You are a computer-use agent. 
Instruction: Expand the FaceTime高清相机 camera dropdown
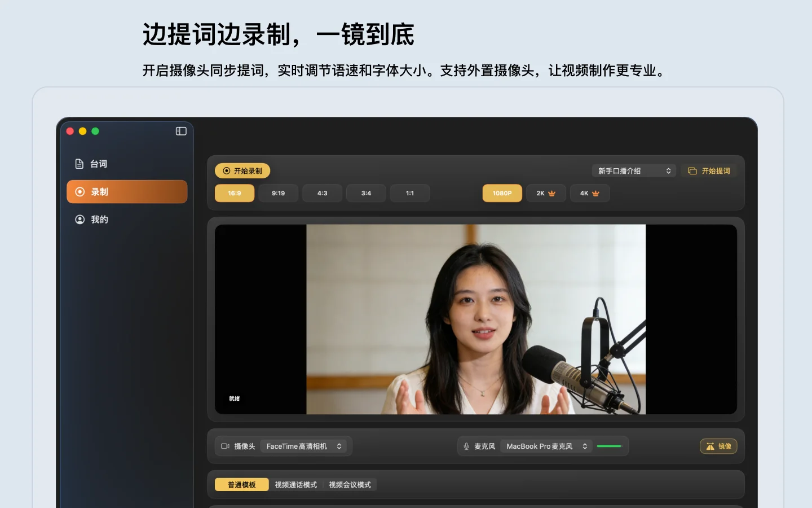pyautogui.click(x=304, y=446)
